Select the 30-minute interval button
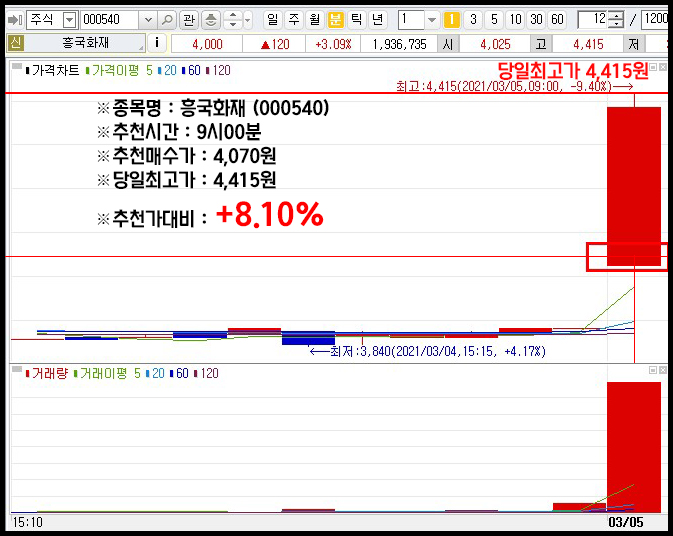 point(537,20)
